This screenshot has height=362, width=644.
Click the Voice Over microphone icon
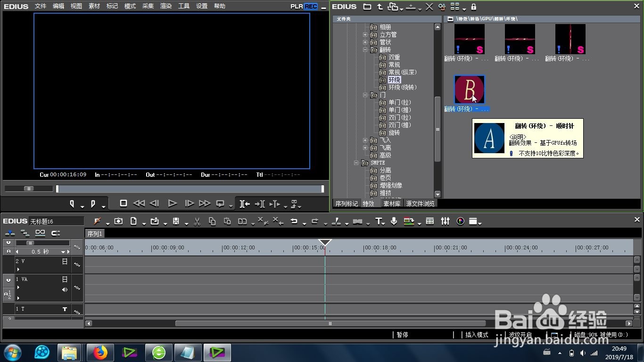[x=394, y=221]
